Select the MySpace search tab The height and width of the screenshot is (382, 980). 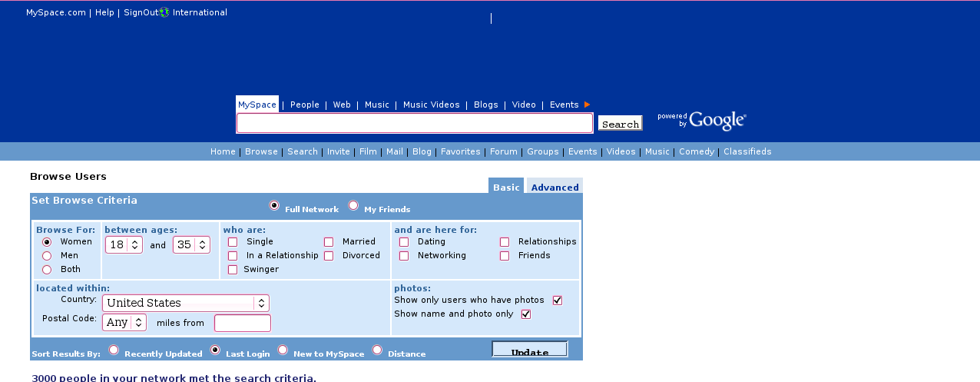click(257, 105)
